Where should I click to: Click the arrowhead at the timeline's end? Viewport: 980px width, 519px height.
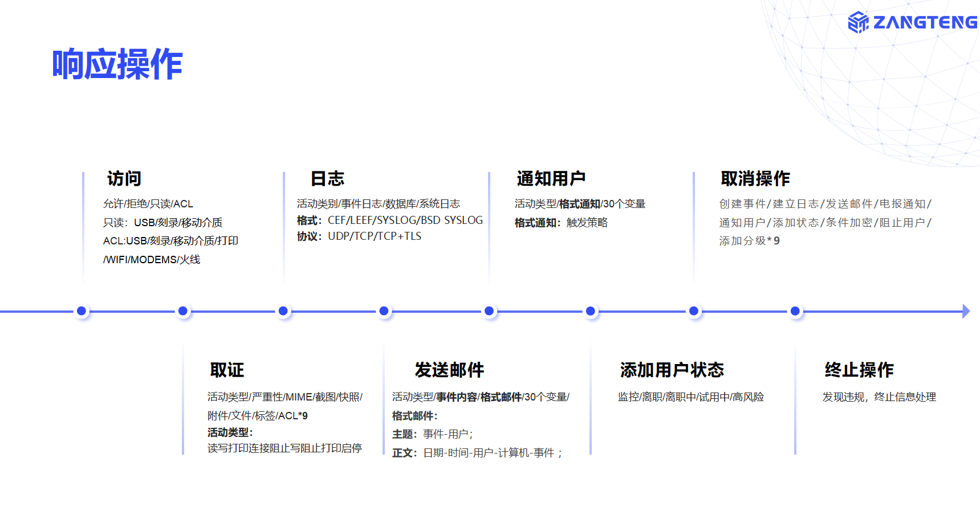coord(965,311)
